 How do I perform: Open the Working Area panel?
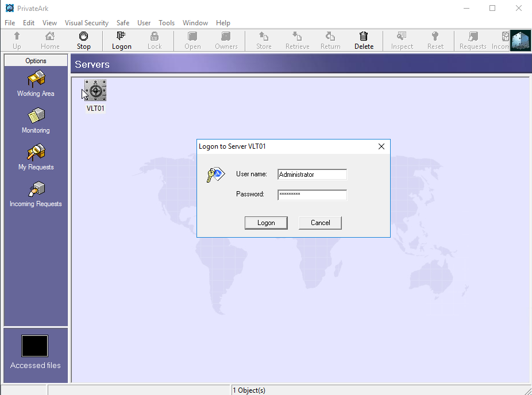(x=35, y=83)
